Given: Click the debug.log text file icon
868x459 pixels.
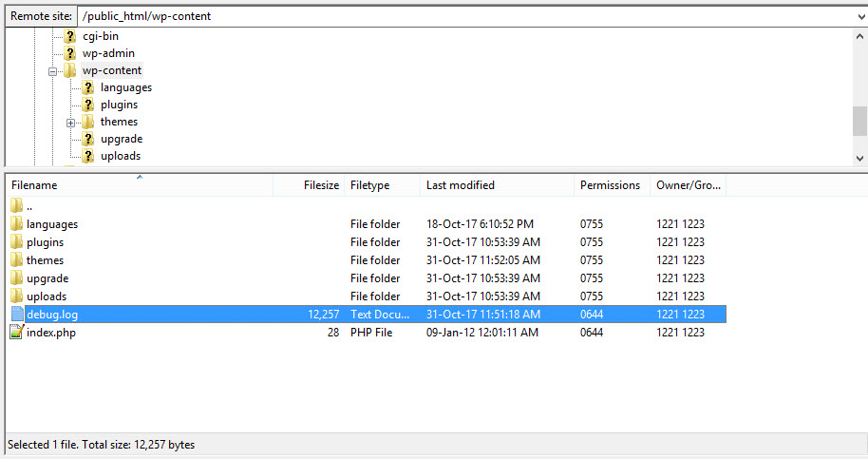Looking at the screenshot, I should (x=17, y=314).
